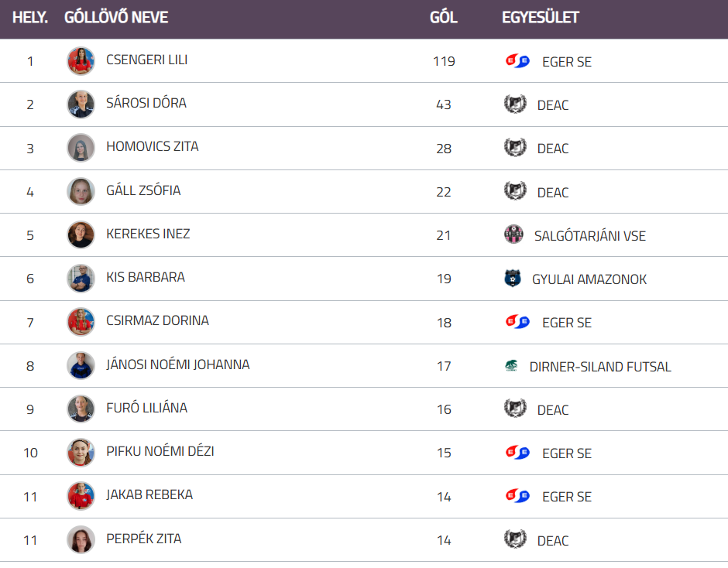This screenshot has width=728, height=568.
Task: Click the GÓL column header
Action: coord(444,17)
